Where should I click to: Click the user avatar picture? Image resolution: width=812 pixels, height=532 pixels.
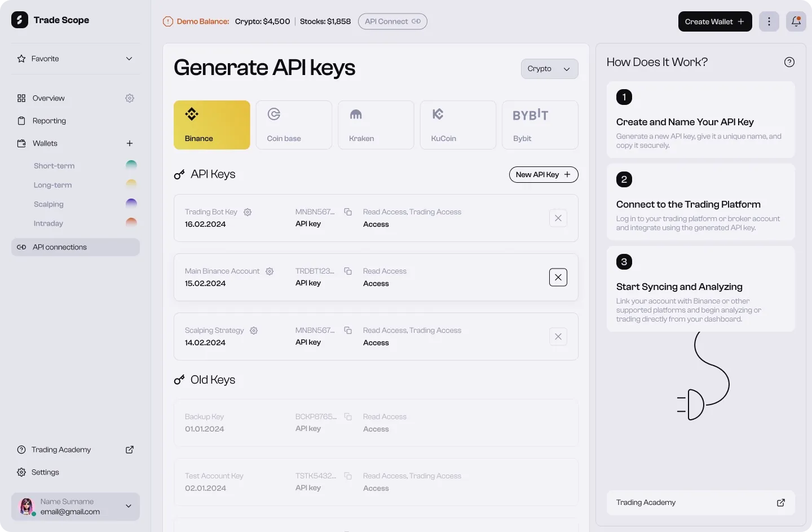click(27, 507)
